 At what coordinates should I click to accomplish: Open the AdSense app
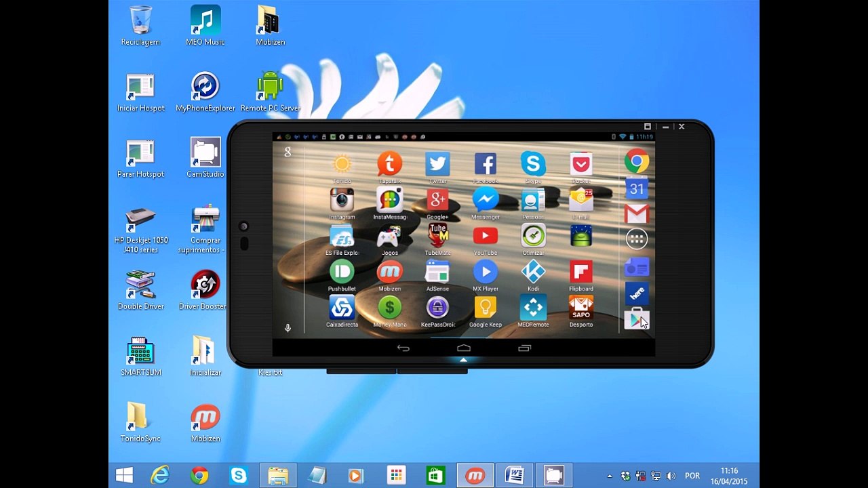(x=437, y=272)
